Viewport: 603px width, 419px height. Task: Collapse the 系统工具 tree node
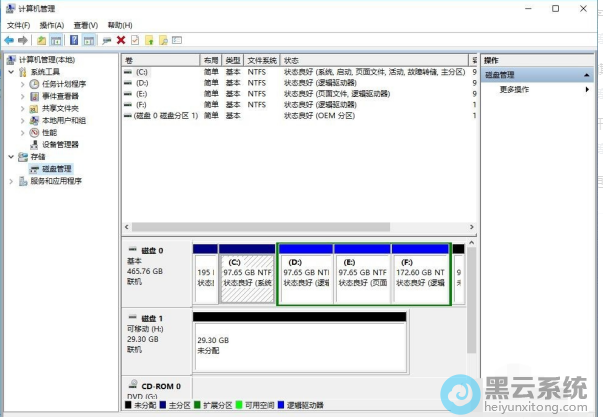coord(11,72)
